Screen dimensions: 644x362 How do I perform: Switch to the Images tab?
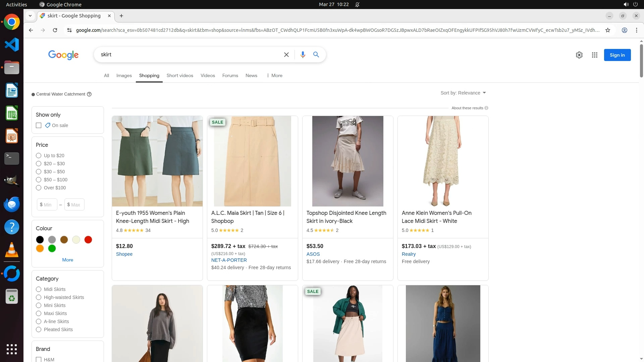coord(124,75)
